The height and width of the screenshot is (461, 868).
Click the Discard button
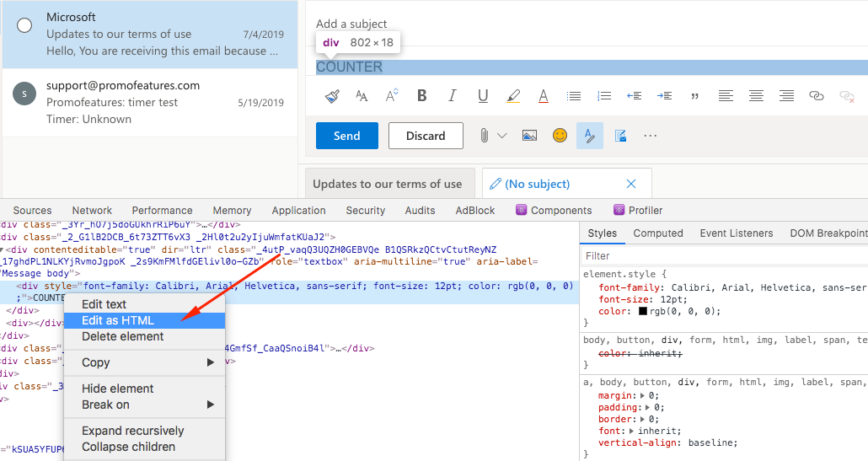[426, 136]
